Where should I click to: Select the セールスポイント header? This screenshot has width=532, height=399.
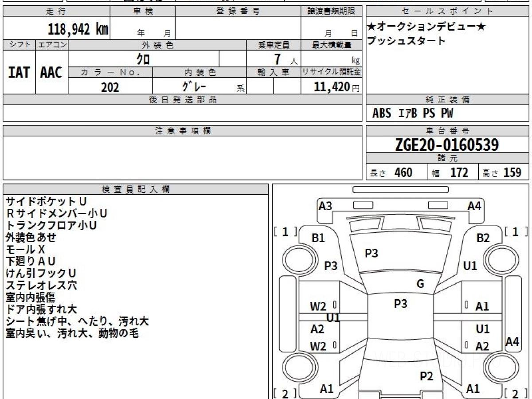point(448,12)
